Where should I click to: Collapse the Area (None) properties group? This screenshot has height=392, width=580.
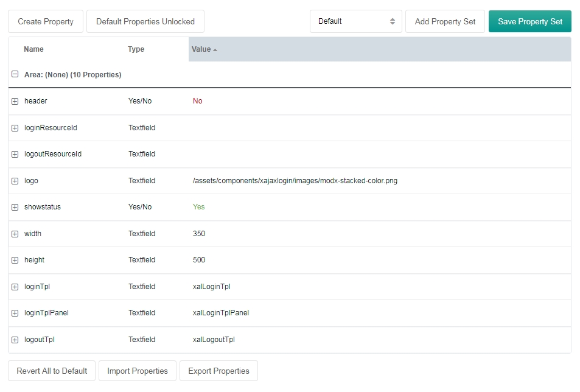15,75
